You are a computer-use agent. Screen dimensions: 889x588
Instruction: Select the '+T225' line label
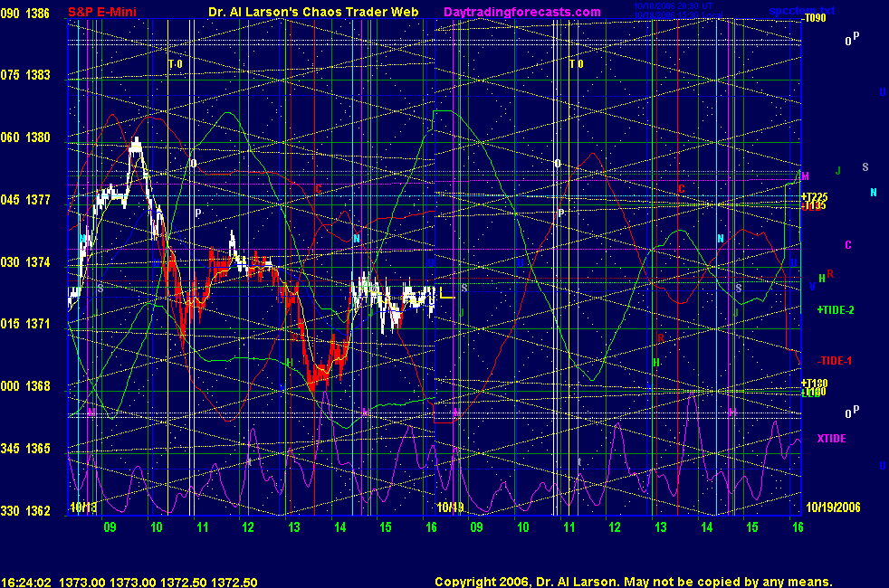(815, 197)
